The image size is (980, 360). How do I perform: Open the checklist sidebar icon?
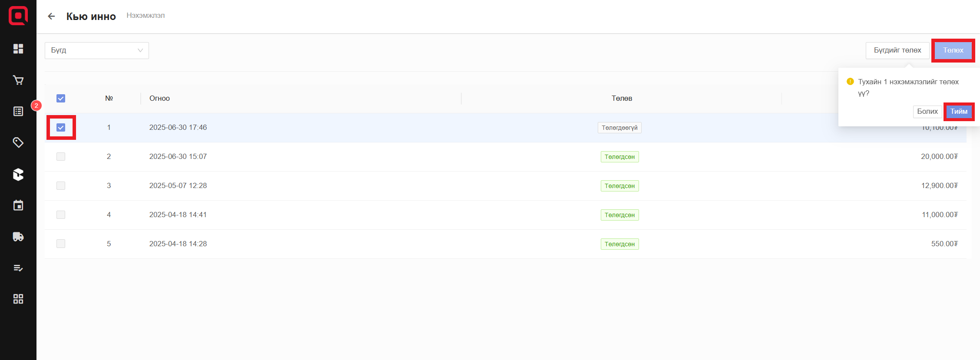(18, 268)
